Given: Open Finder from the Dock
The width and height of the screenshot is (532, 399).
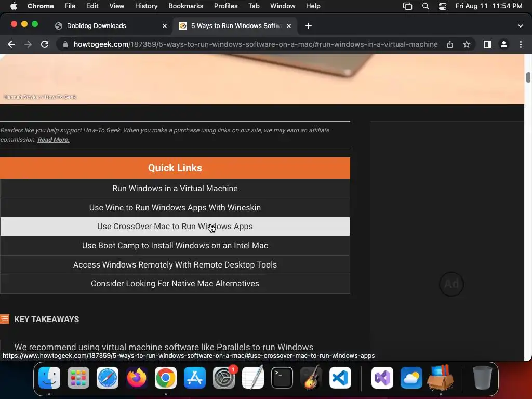Looking at the screenshot, I should pyautogui.click(x=49, y=378).
